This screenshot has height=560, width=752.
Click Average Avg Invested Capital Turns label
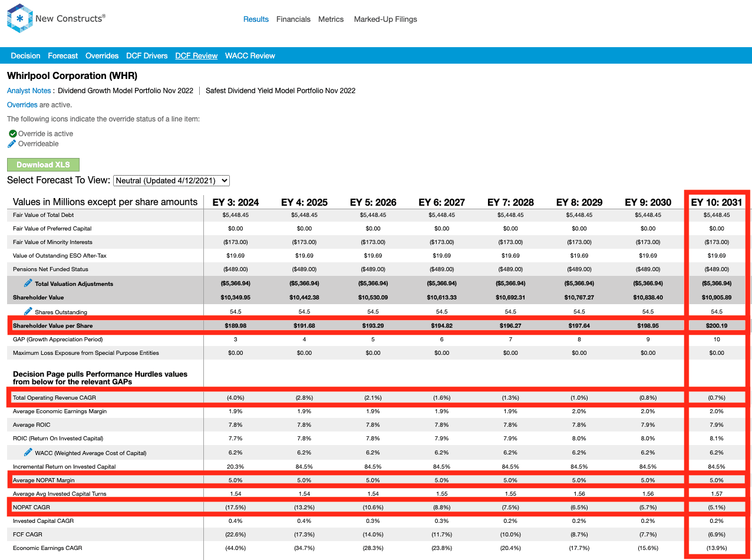tap(60, 494)
